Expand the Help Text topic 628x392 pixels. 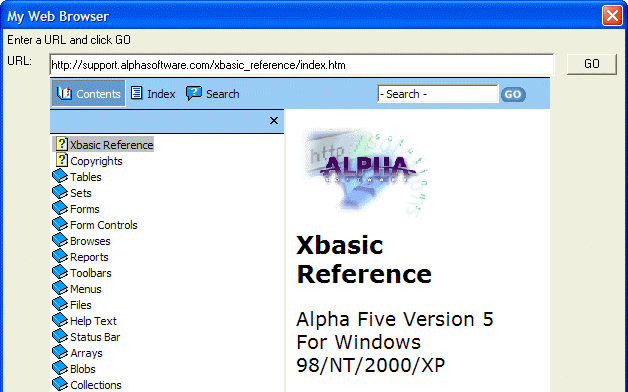click(x=93, y=321)
